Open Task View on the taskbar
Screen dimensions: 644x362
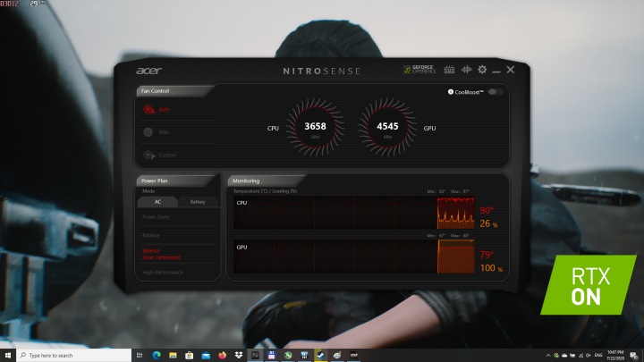140,355
